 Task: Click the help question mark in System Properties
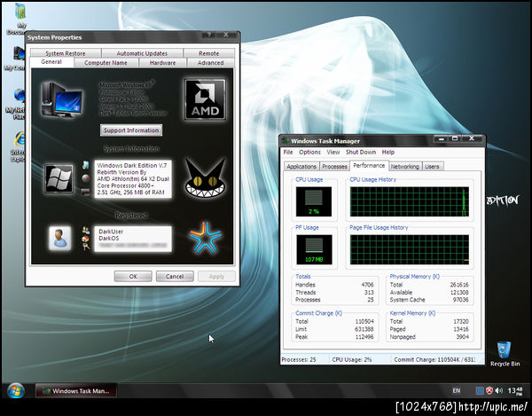point(209,35)
